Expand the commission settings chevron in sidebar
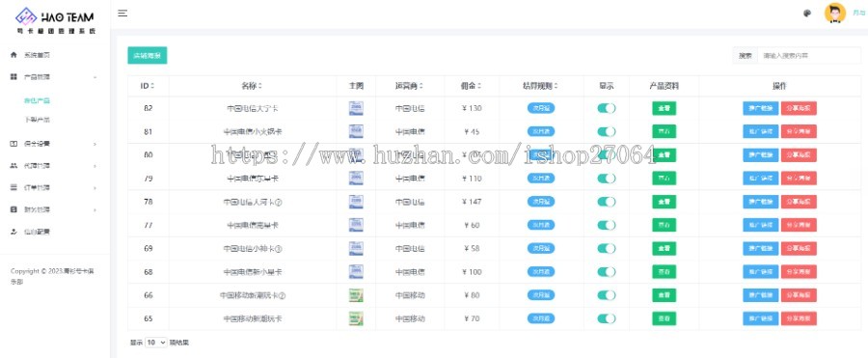This screenshot has width=868, height=358. point(95,144)
